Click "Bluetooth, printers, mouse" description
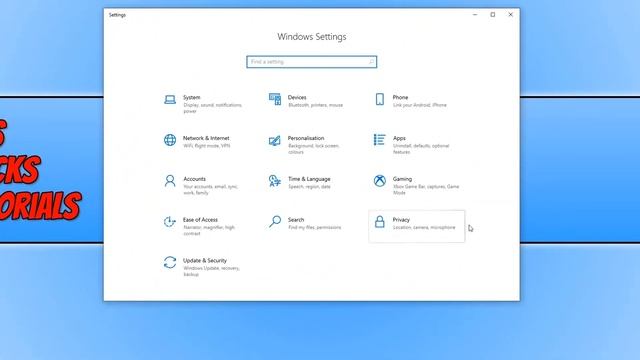 pos(316,105)
